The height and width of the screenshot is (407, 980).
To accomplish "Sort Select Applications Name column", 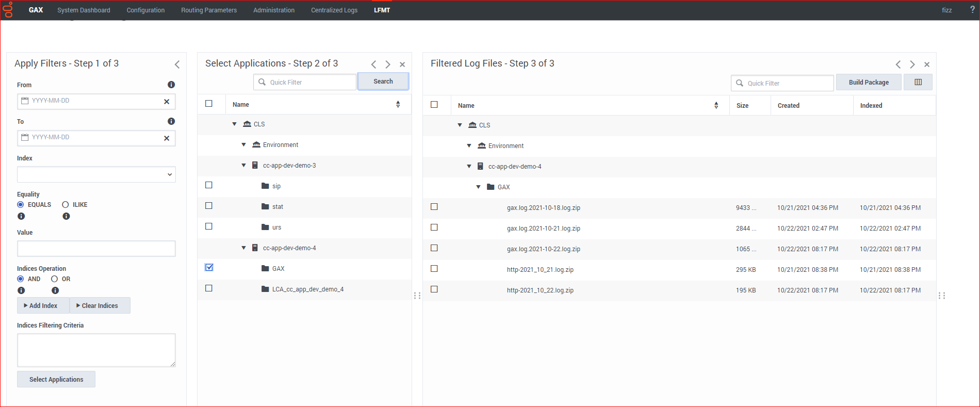I will pyautogui.click(x=398, y=104).
